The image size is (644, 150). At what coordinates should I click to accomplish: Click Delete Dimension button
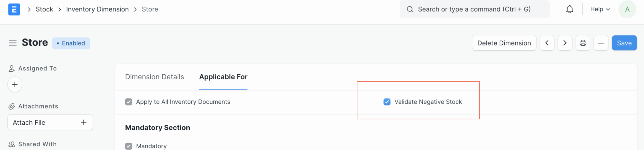click(x=504, y=43)
